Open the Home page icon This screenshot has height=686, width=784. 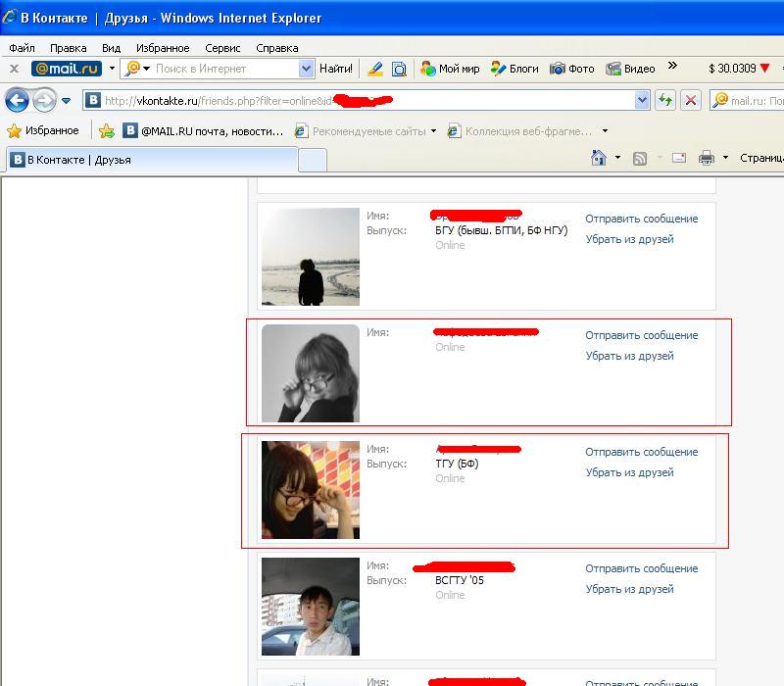coord(599,158)
